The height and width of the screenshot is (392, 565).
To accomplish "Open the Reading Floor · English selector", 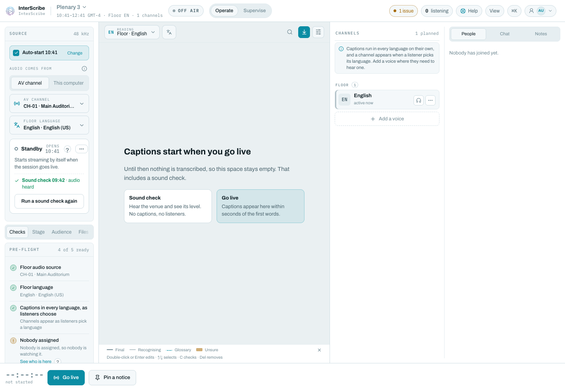I will point(132,32).
